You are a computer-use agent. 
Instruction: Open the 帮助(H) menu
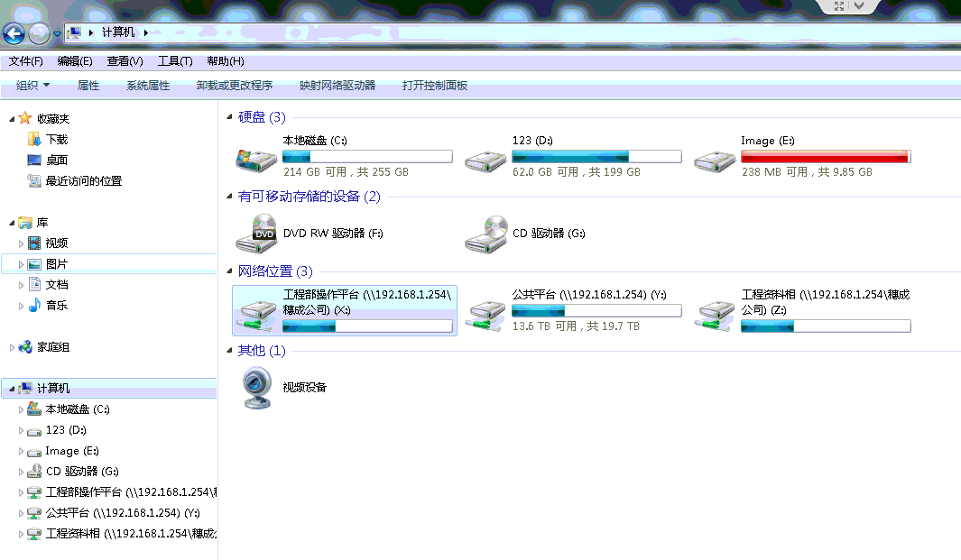coord(225,61)
